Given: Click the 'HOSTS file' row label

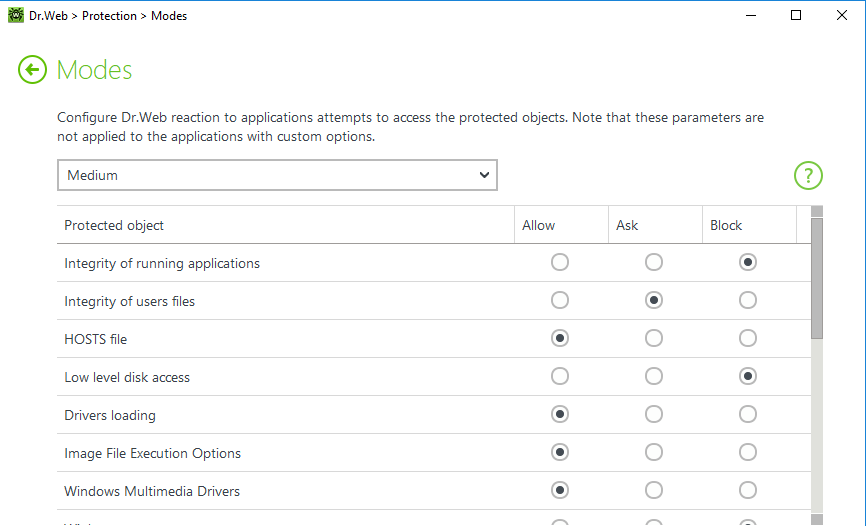Looking at the screenshot, I should (x=96, y=339).
